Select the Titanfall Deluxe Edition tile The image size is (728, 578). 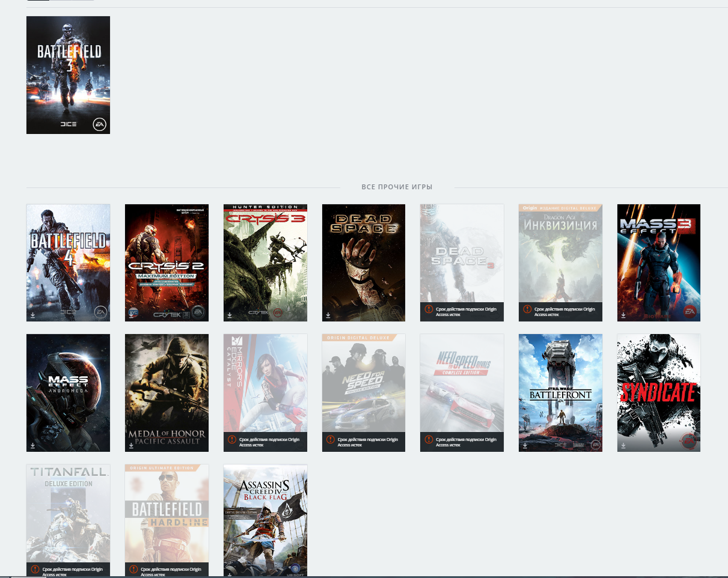tap(68, 520)
